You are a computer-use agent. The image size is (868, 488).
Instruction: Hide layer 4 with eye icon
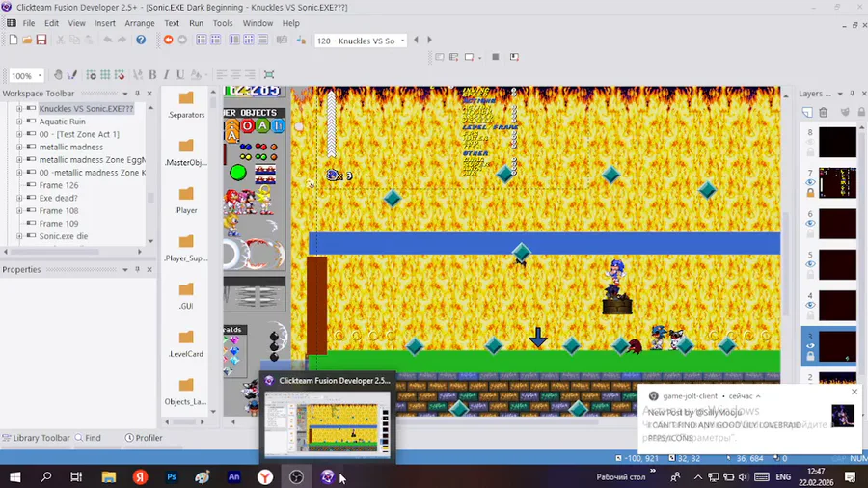pyautogui.click(x=810, y=305)
